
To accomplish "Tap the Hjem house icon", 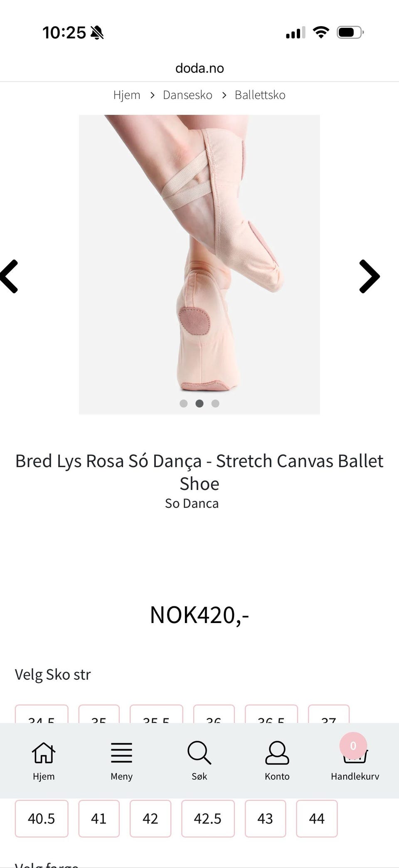I will [44, 753].
